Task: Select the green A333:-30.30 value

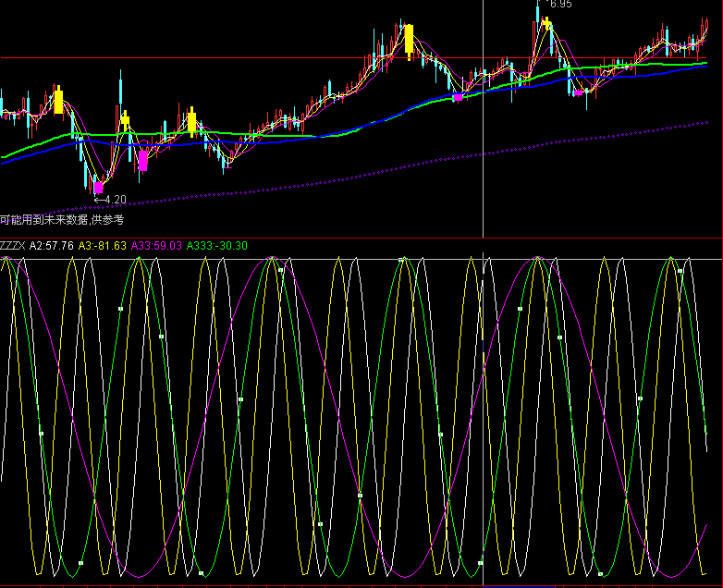Action: point(216,246)
